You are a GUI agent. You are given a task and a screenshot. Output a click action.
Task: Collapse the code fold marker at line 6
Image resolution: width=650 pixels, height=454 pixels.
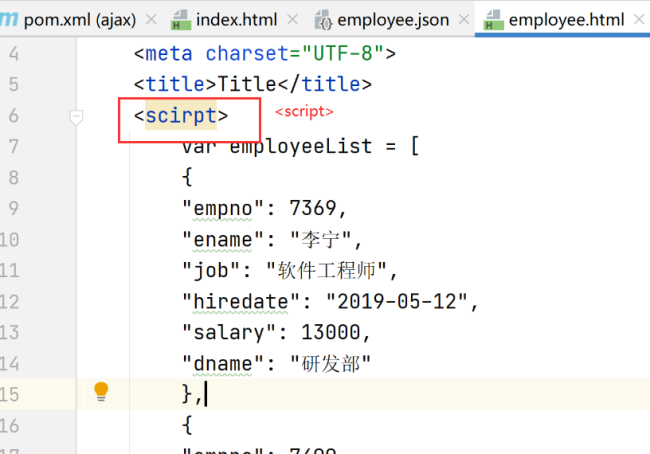click(x=76, y=117)
